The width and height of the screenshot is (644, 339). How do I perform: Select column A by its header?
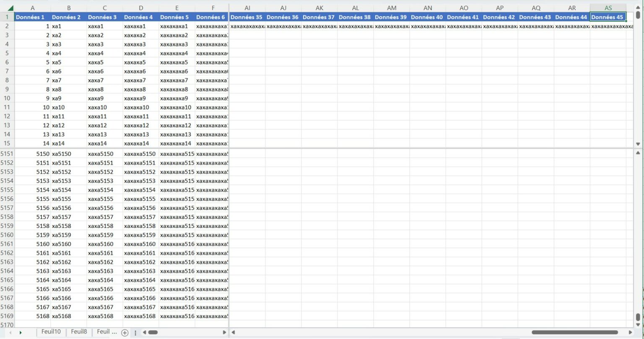(x=32, y=7)
